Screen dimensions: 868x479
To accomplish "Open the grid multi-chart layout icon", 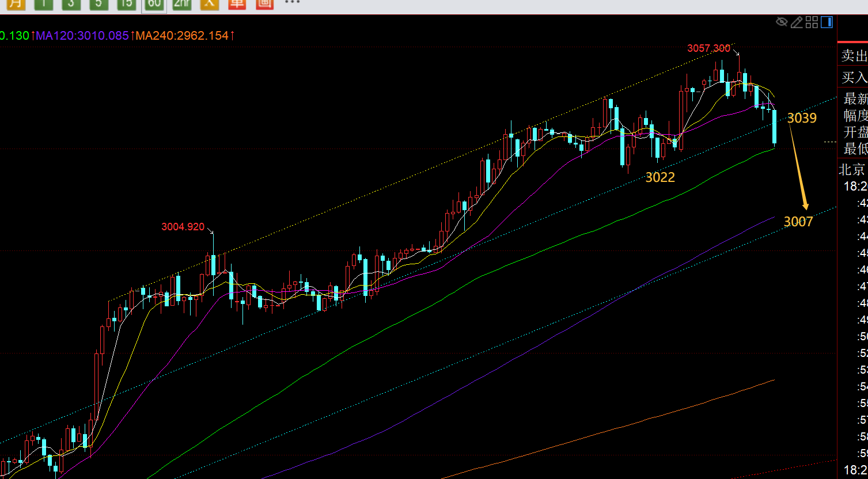I will tap(812, 22).
